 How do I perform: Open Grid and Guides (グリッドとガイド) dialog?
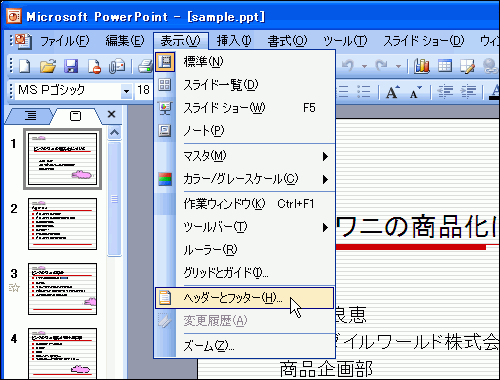point(245,273)
